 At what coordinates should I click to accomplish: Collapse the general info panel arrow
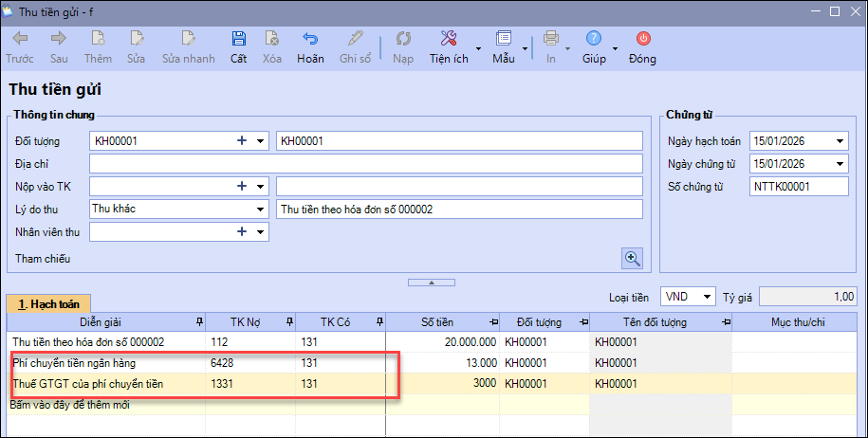[x=432, y=282]
